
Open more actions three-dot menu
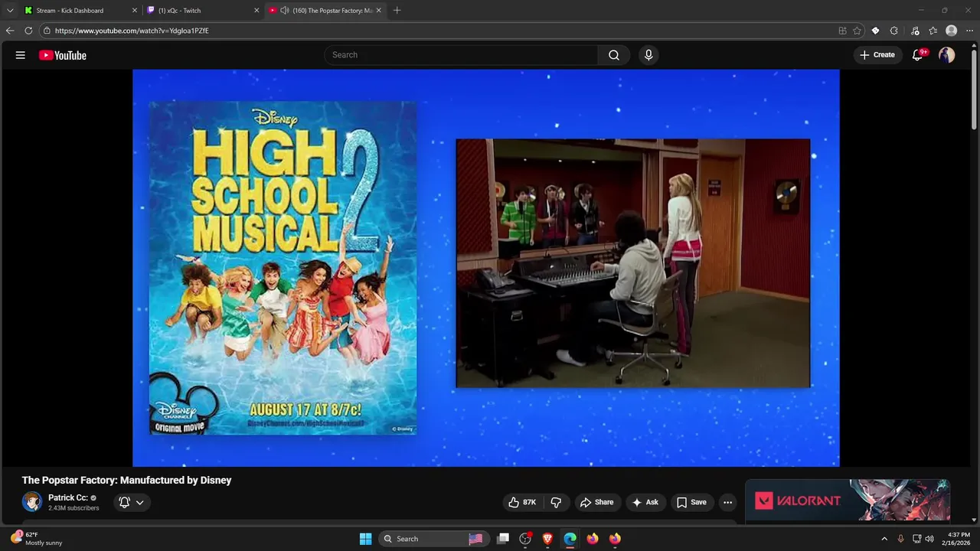pos(727,502)
